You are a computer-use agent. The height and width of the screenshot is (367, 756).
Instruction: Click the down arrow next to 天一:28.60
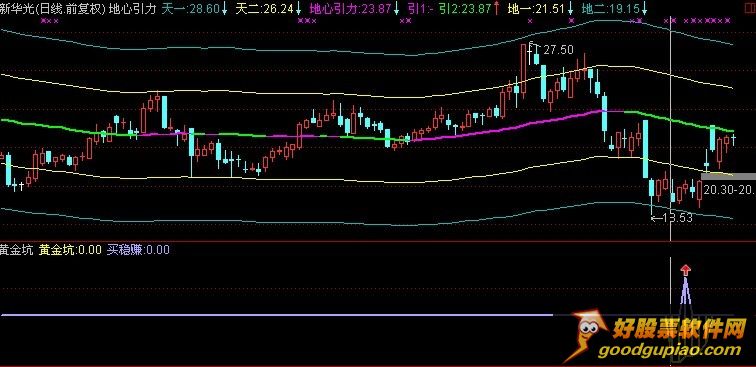tap(225, 9)
